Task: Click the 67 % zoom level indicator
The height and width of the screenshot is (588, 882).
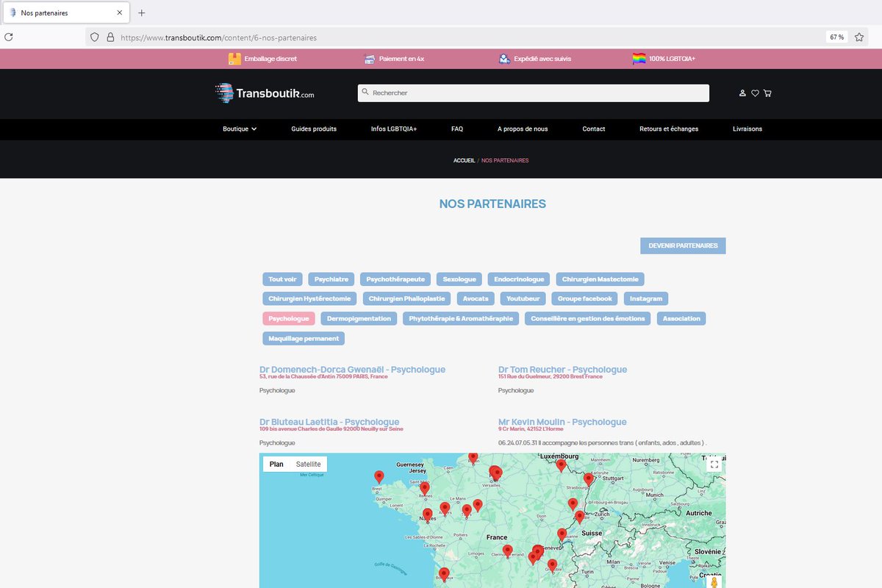Action: [836, 37]
